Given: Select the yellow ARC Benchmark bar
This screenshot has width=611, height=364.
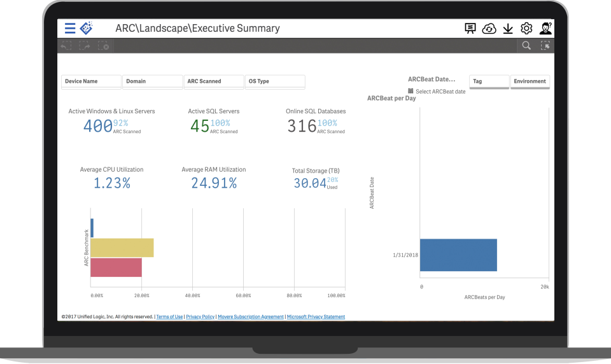Looking at the screenshot, I should pyautogui.click(x=122, y=248).
